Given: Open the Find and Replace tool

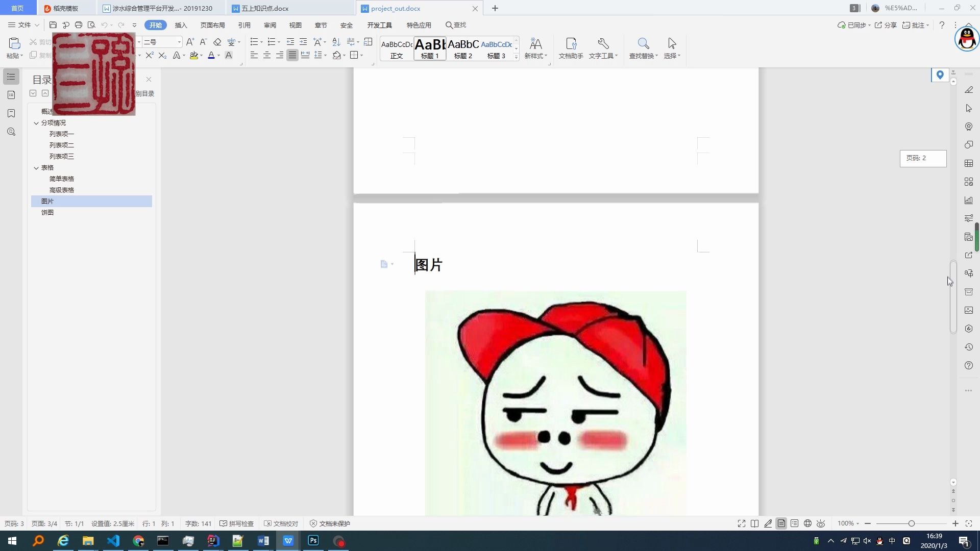Looking at the screenshot, I should pos(643,48).
